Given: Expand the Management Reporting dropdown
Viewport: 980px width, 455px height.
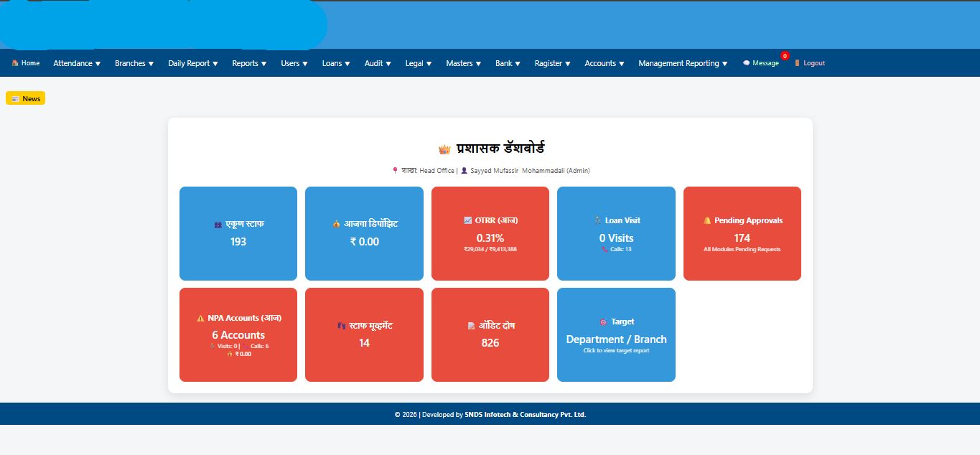Looking at the screenshot, I should point(683,63).
